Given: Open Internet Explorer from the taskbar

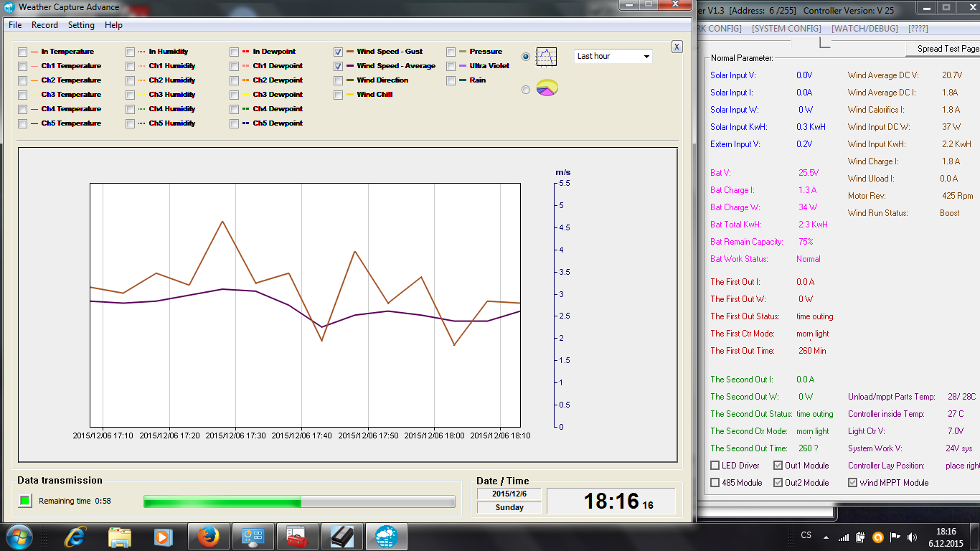Looking at the screenshot, I should coord(75,537).
